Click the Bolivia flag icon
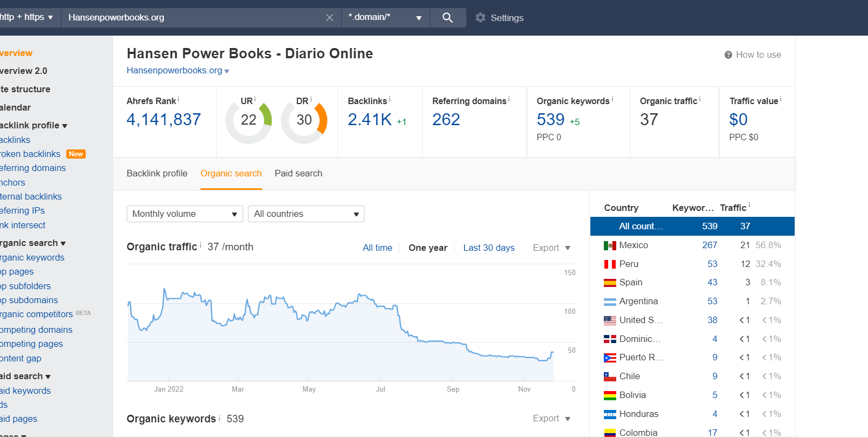Image resolution: width=868 pixels, height=438 pixels. point(610,395)
